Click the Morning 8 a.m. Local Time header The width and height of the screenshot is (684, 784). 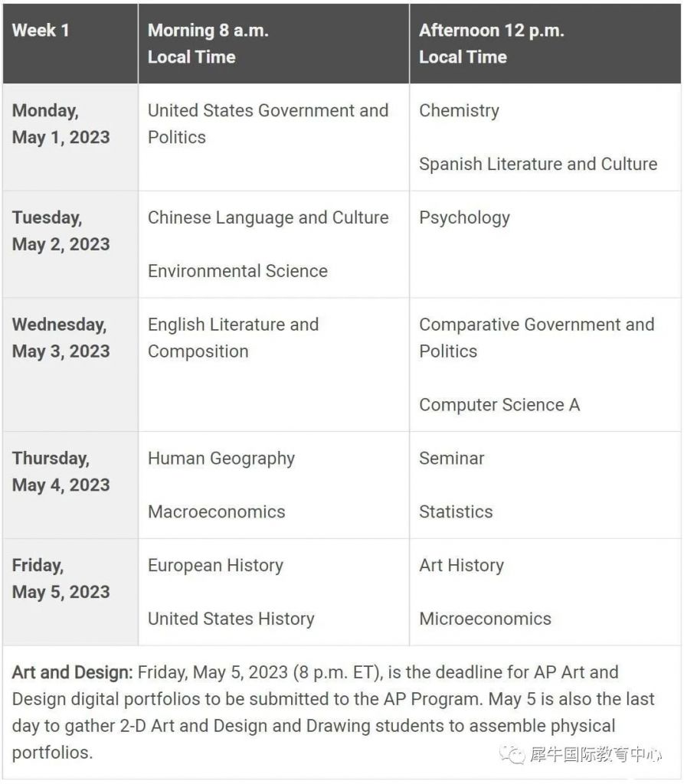click(208, 44)
